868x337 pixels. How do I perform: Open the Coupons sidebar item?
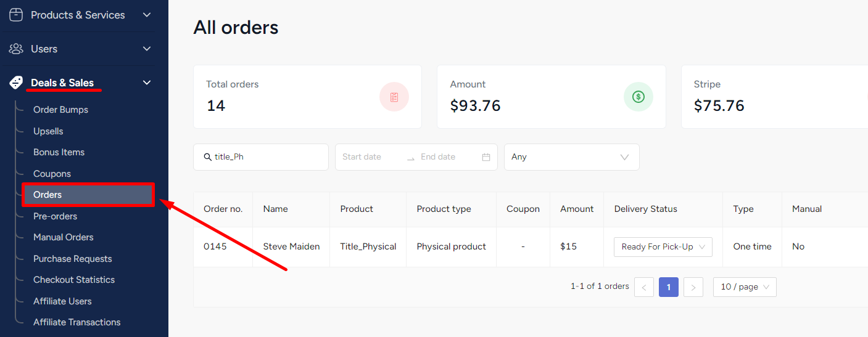(52, 174)
